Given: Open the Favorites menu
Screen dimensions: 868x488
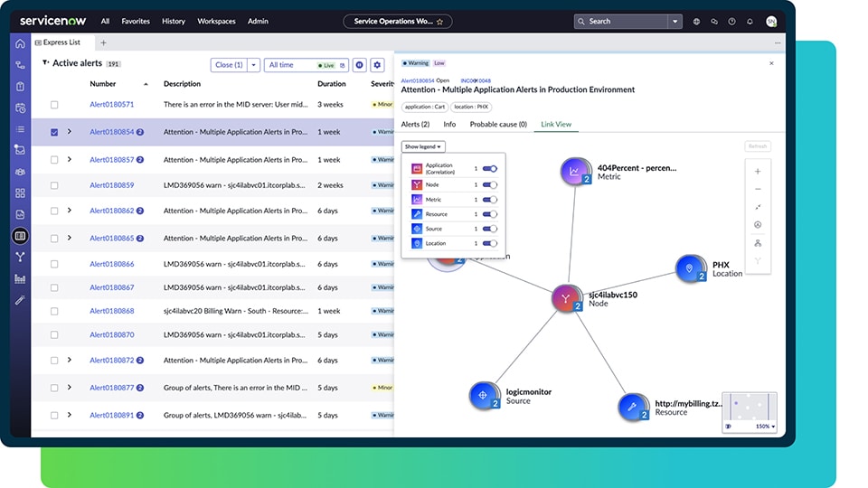Looking at the screenshot, I should (136, 22).
